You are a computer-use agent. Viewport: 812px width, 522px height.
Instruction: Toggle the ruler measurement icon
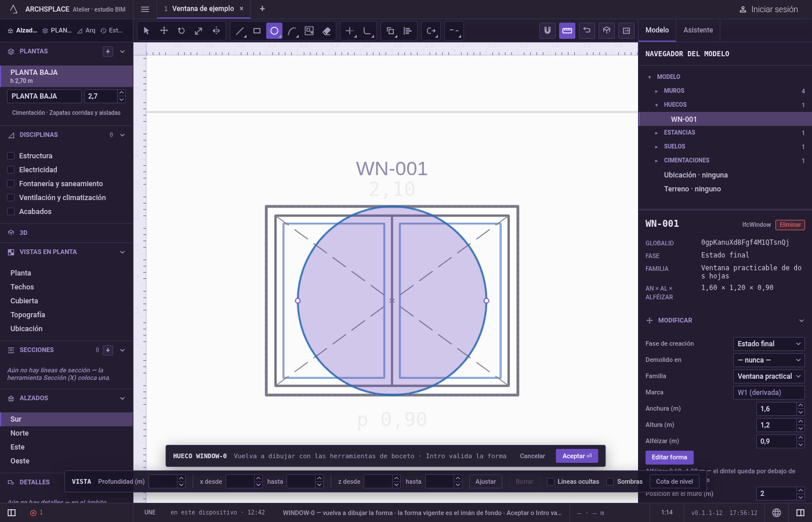tap(567, 31)
